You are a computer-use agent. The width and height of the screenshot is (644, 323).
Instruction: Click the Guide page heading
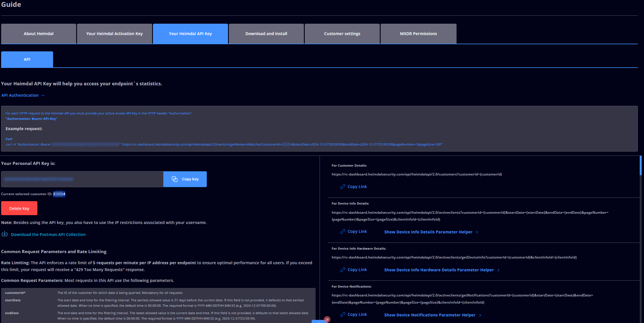11,5
